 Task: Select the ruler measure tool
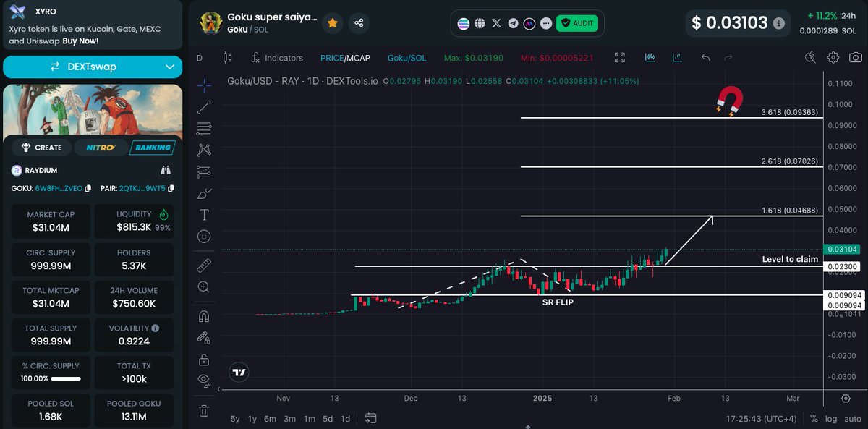point(204,266)
